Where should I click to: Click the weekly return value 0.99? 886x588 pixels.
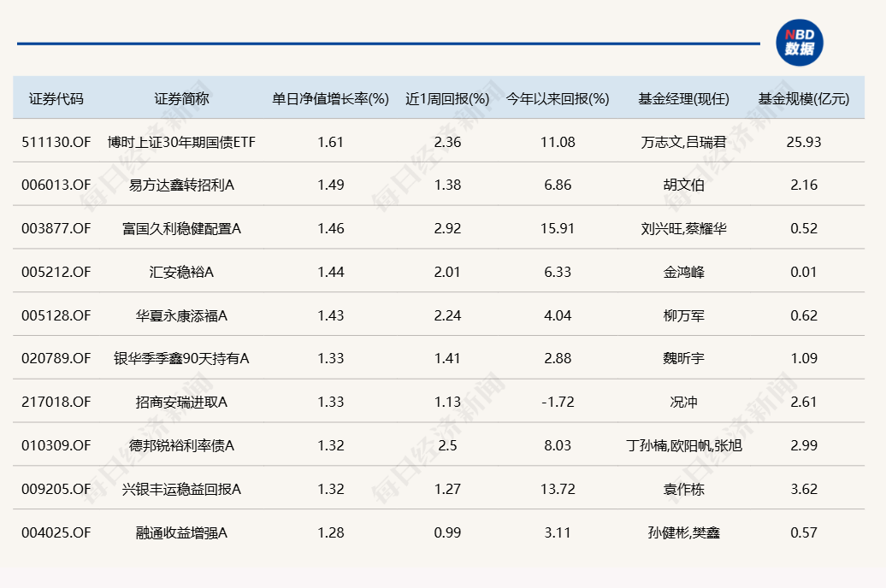[447, 532]
